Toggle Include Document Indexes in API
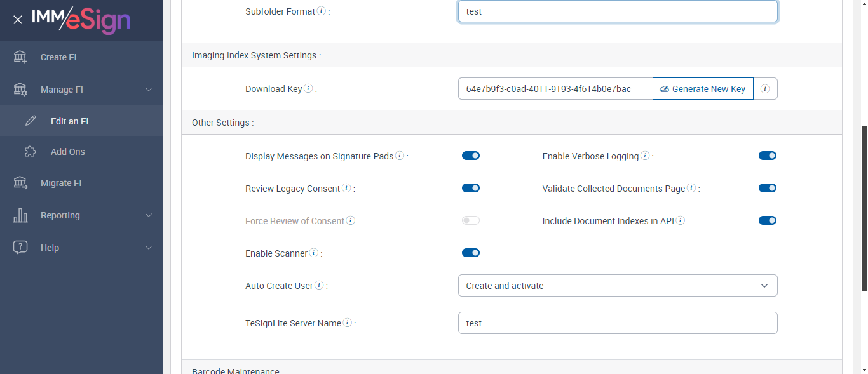Image resolution: width=868 pixels, height=374 pixels. [768, 220]
